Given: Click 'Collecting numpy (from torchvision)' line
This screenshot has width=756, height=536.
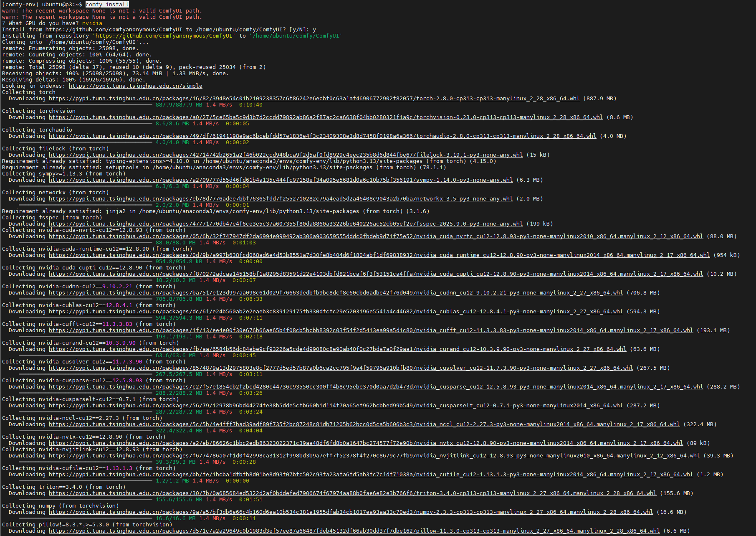Looking at the screenshot, I should pyautogui.click(x=61, y=506).
